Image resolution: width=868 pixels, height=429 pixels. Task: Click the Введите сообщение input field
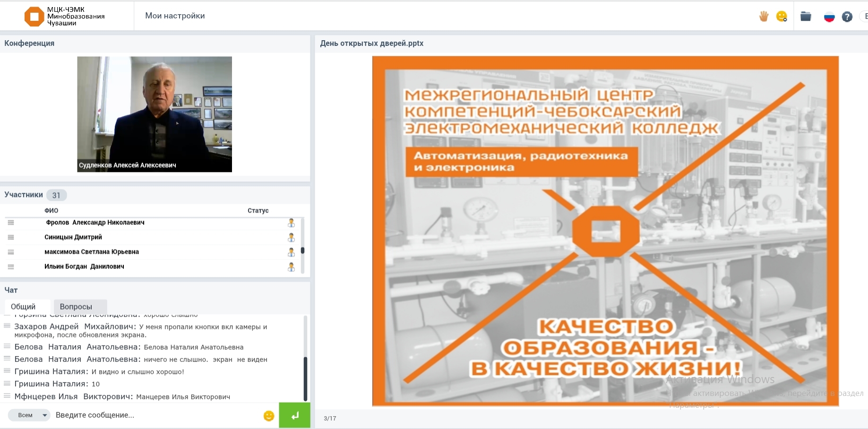156,415
